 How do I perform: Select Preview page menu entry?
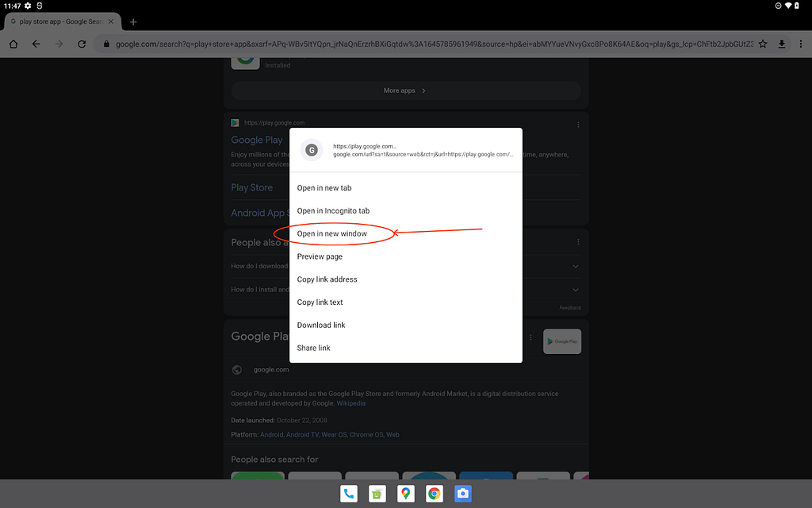[x=405, y=256]
